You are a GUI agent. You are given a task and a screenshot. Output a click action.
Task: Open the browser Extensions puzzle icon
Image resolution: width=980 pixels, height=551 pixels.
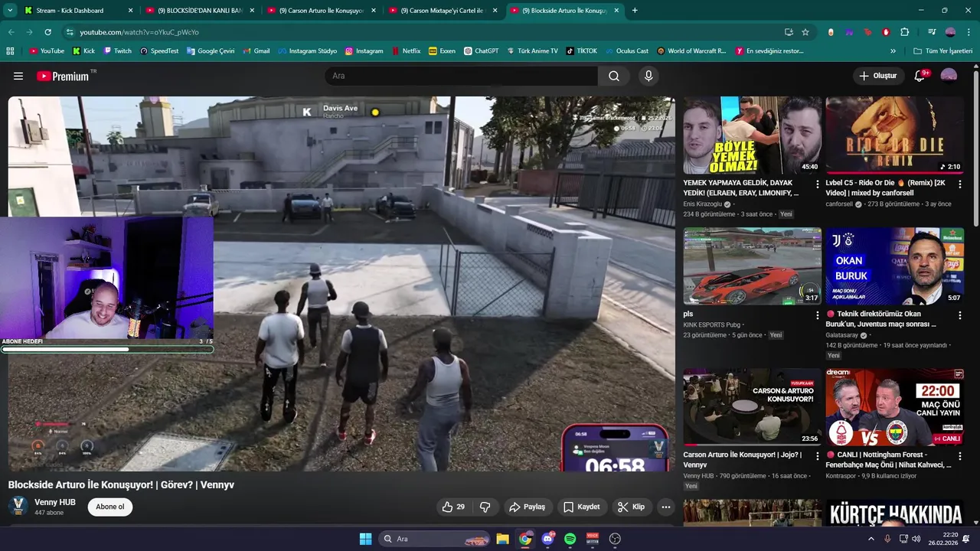point(904,32)
